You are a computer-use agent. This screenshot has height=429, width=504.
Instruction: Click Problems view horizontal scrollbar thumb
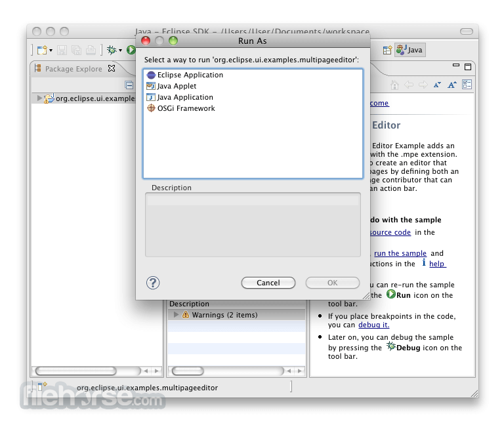(188, 371)
